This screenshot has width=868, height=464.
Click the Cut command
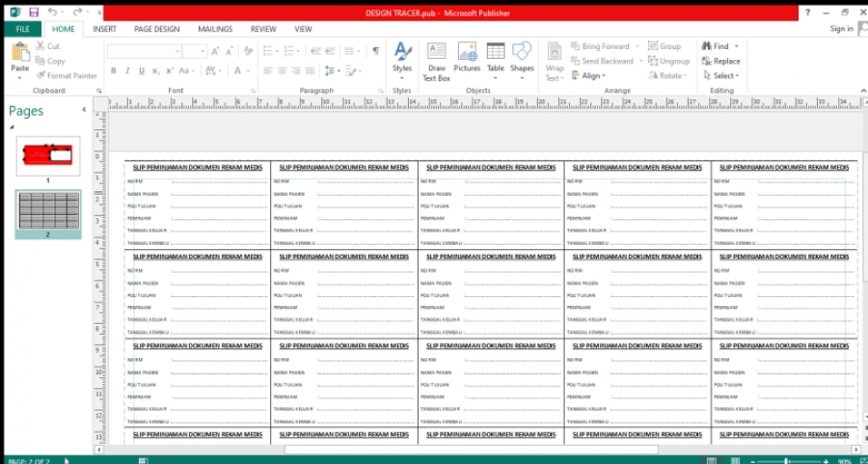[x=48, y=46]
